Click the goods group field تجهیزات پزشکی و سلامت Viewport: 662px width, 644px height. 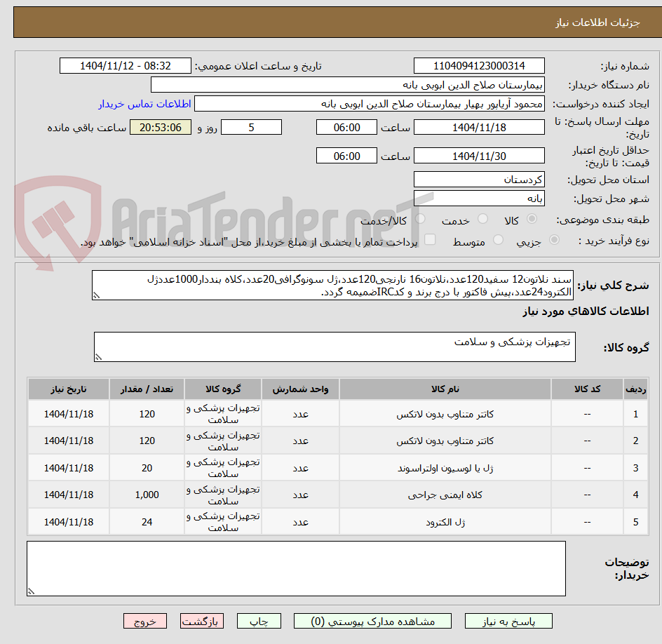pos(335,347)
